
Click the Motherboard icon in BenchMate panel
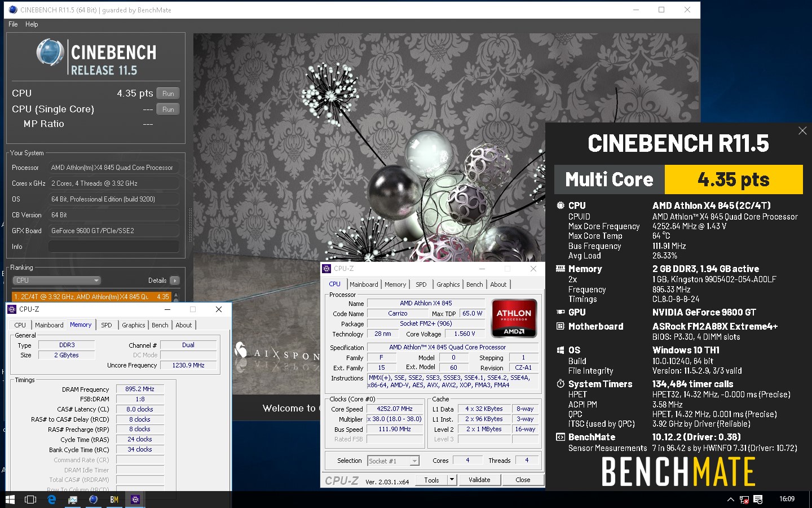[561, 326]
